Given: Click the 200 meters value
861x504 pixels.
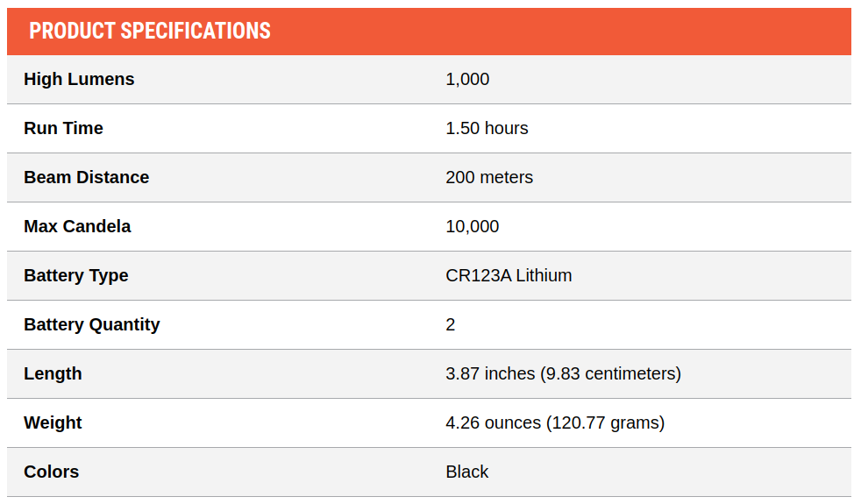Looking at the screenshot, I should click(488, 177).
